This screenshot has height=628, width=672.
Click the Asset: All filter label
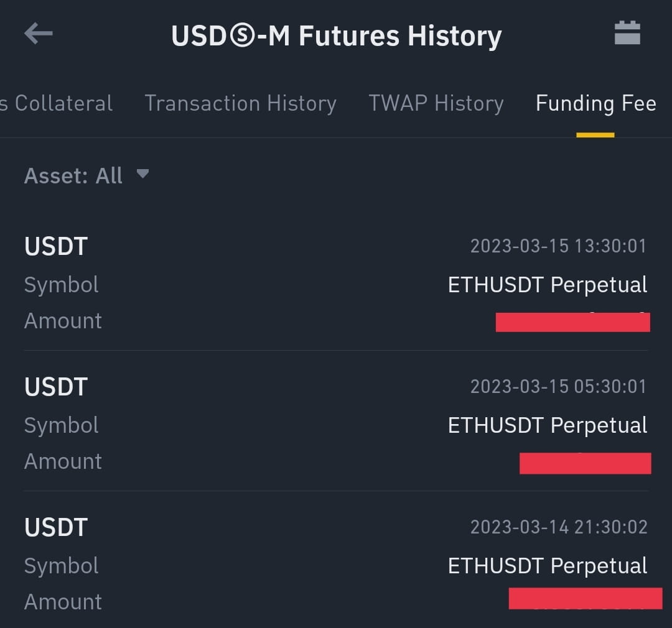73,176
